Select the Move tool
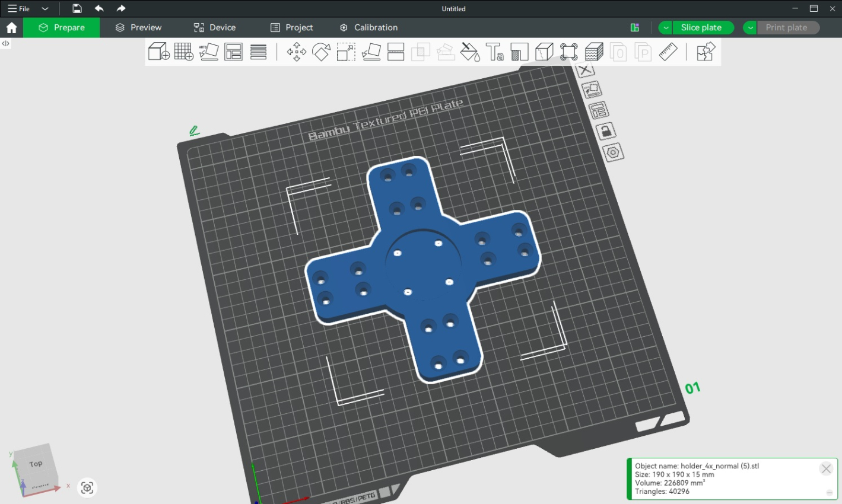The height and width of the screenshot is (504, 842). (x=296, y=52)
